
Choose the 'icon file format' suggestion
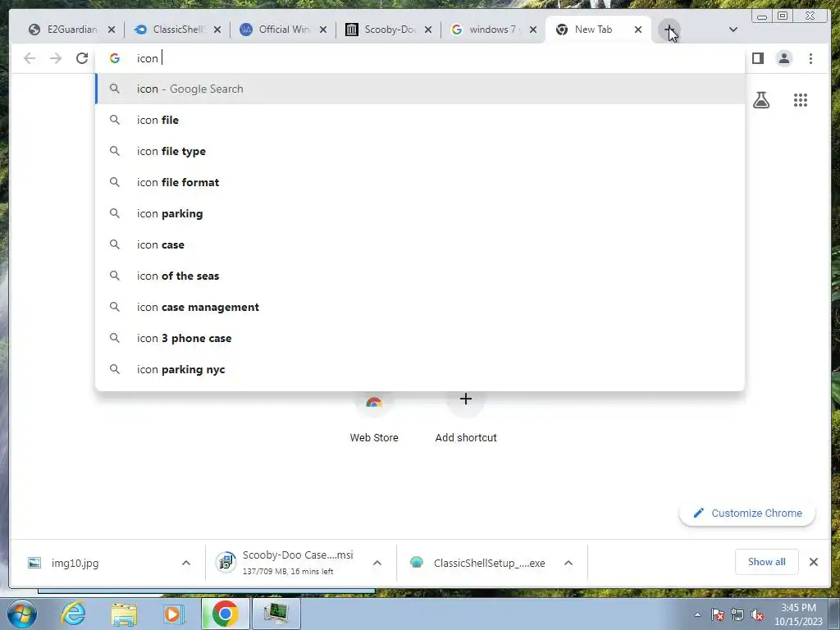point(419,182)
